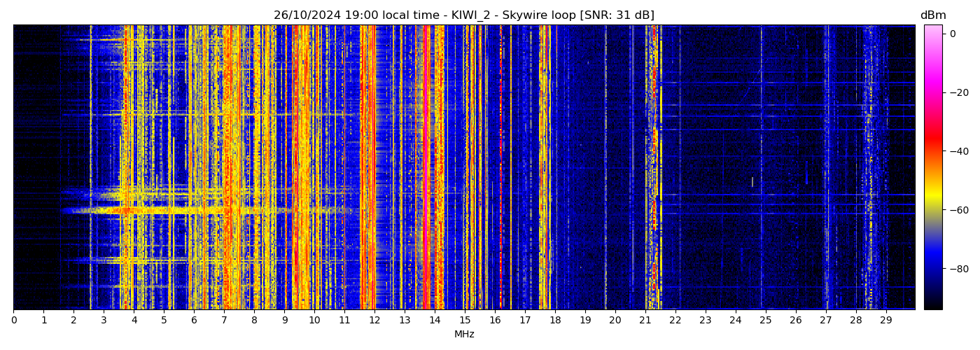Click the thin red line at 16.2 MHz
The image size is (980, 350).
click(500, 168)
